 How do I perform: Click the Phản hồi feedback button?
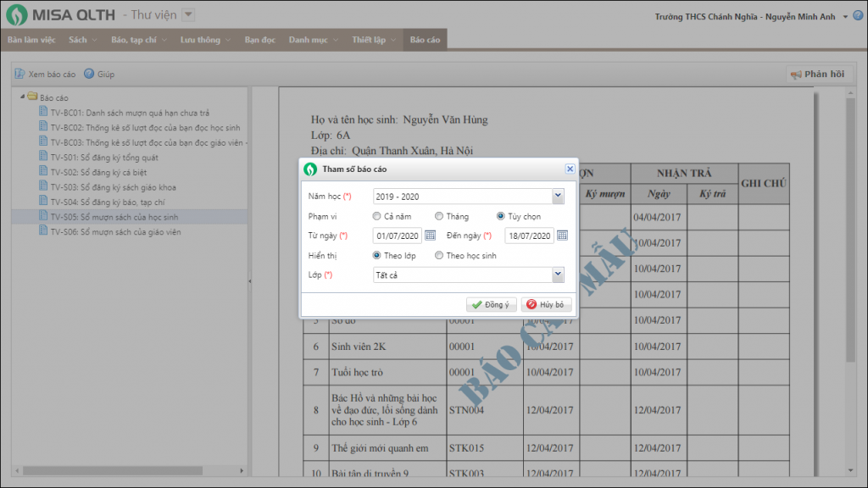coord(817,75)
